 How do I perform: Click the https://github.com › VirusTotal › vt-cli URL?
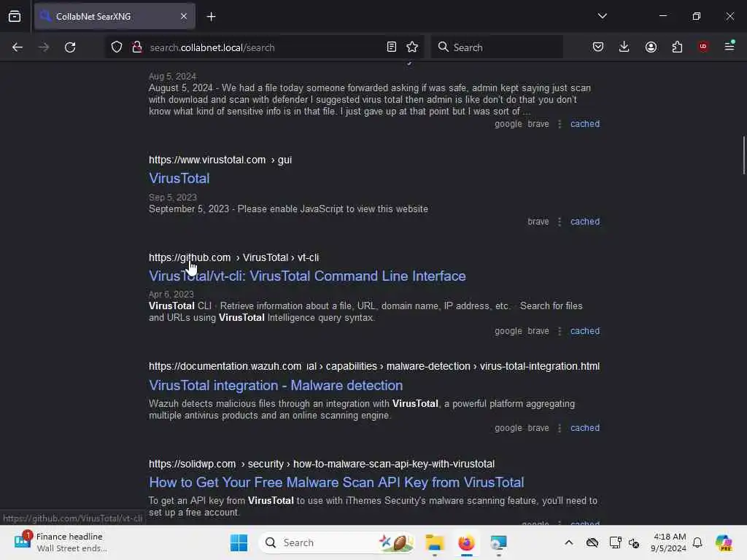click(233, 257)
